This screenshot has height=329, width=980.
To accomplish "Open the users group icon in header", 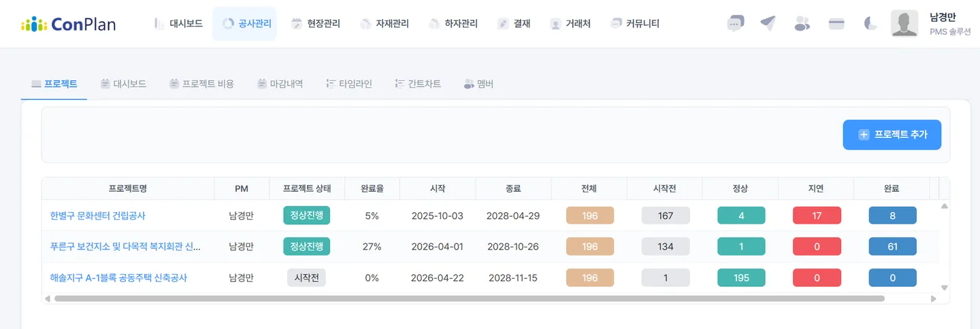I will [x=802, y=24].
